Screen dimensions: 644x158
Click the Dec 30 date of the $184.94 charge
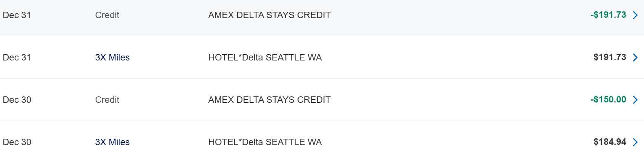point(17,142)
